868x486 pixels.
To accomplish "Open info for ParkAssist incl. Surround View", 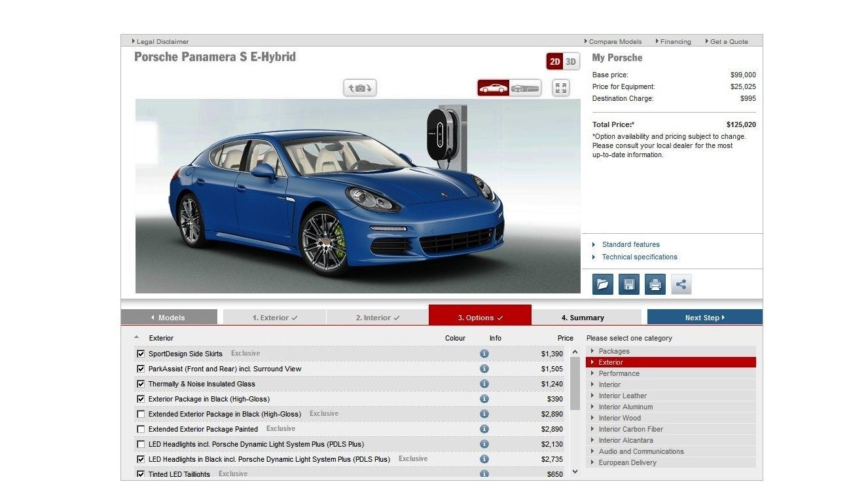I will tap(484, 369).
